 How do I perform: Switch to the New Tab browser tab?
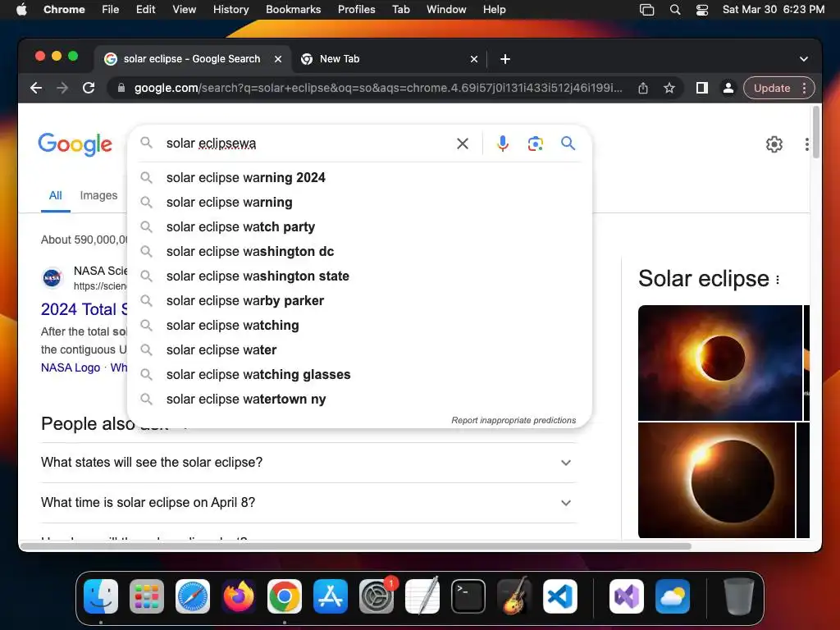389,59
